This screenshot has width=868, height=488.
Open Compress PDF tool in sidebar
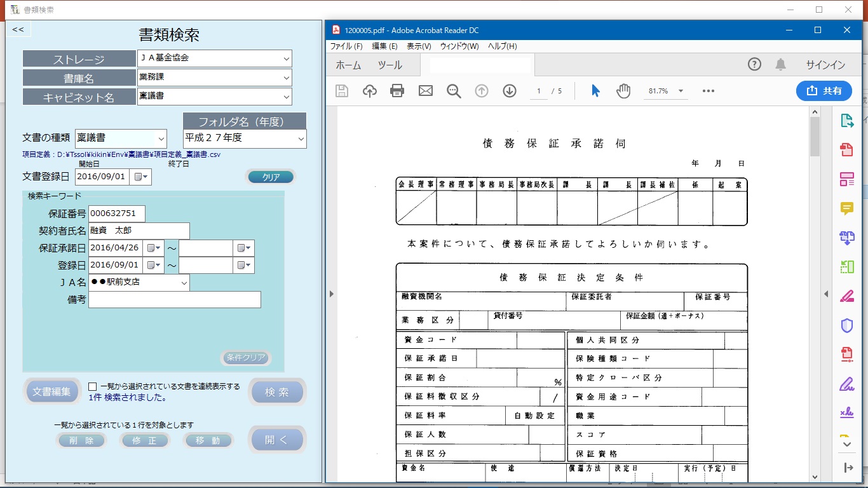pyautogui.click(x=846, y=355)
